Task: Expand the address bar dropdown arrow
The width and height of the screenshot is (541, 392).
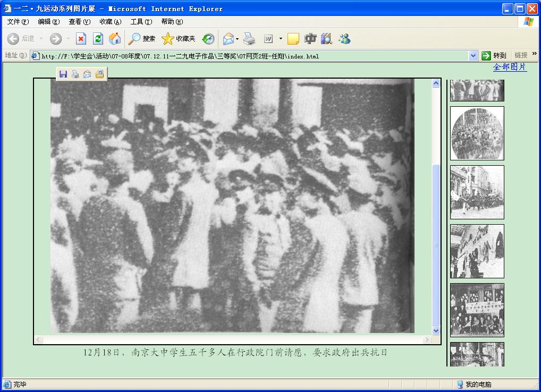Action: pos(473,56)
